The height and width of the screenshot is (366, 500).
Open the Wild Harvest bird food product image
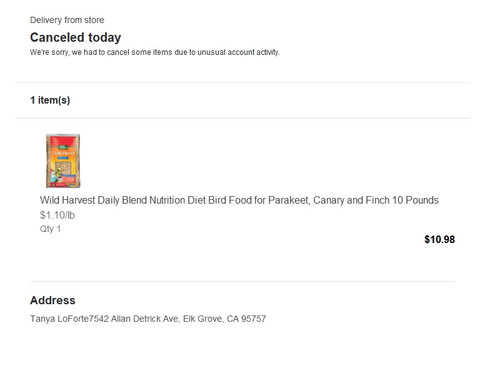[x=63, y=161]
